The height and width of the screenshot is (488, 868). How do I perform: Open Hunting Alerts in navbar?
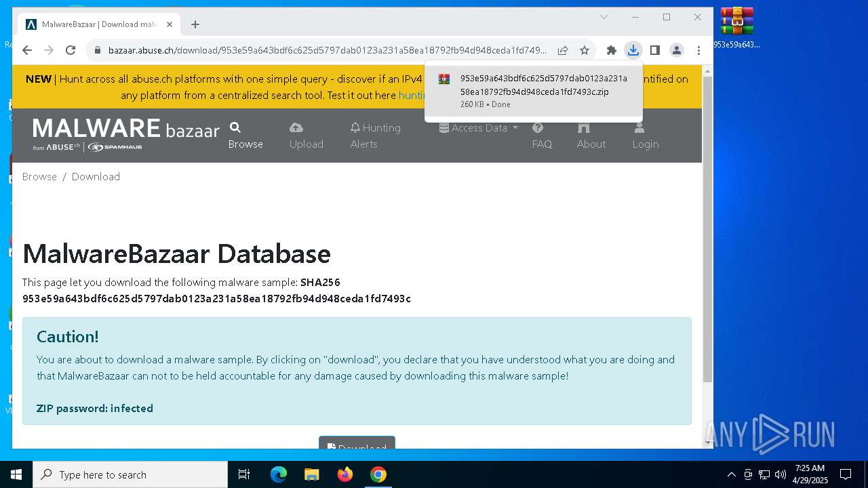coord(375,136)
